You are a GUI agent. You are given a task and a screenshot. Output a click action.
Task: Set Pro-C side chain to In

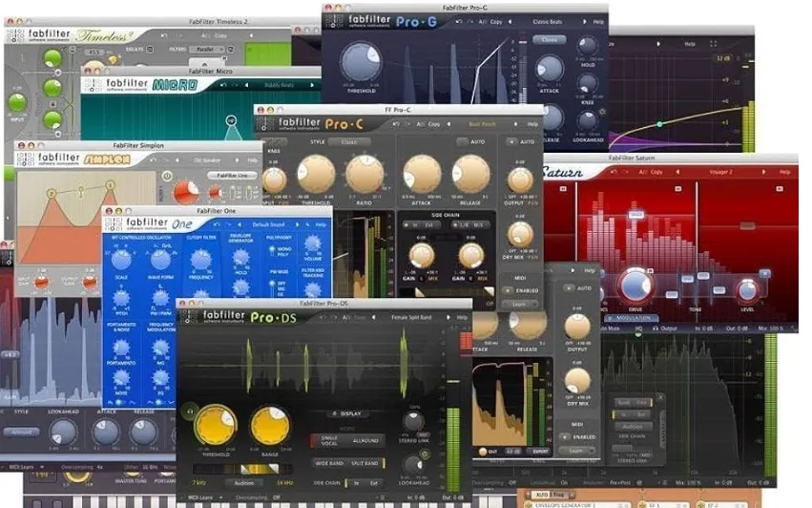412,225
